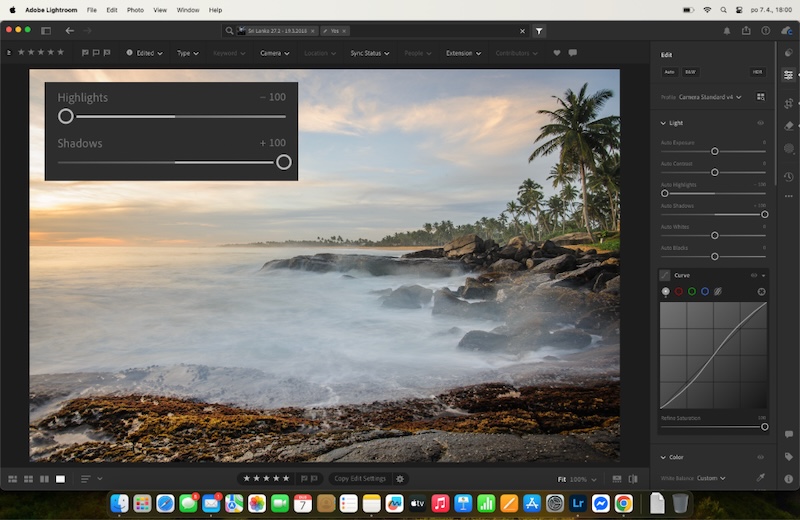The height and width of the screenshot is (520, 800).
Task: Open the Versions history icon
Action: [788, 177]
